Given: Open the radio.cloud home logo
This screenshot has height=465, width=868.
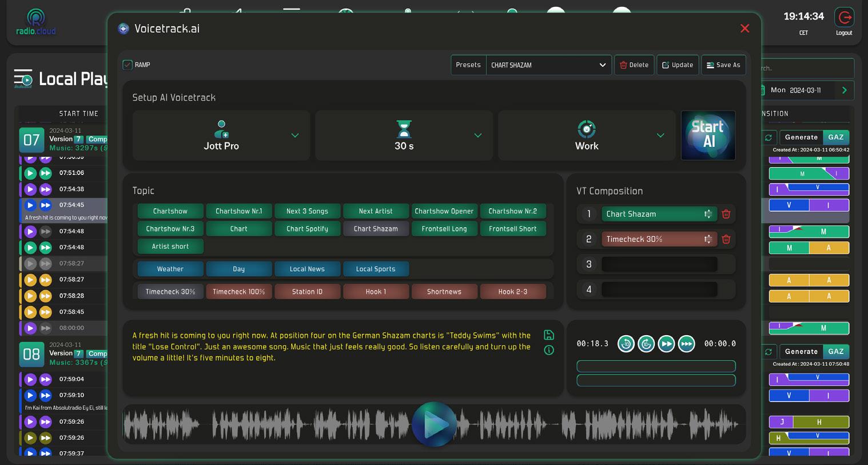Looking at the screenshot, I should 35,22.
